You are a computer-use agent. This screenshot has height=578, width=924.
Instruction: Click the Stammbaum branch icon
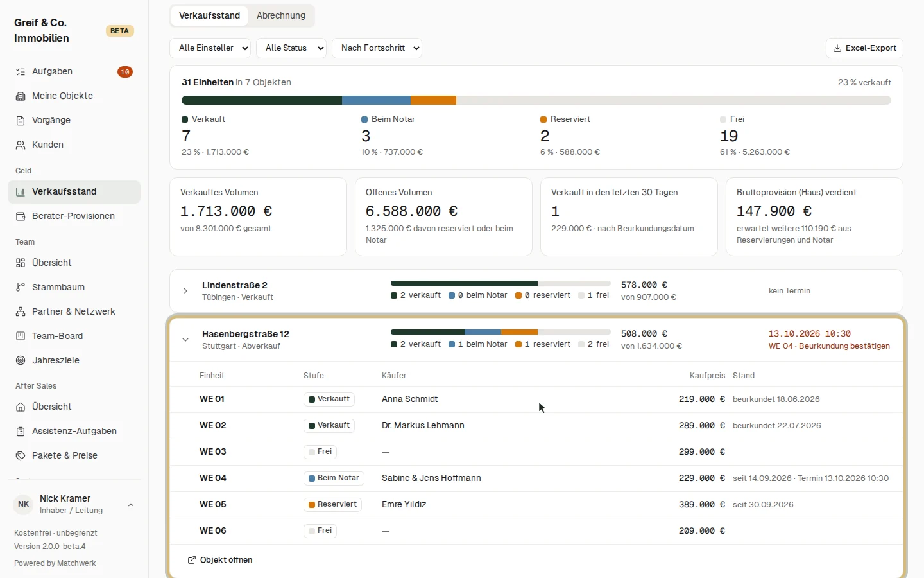coord(21,287)
